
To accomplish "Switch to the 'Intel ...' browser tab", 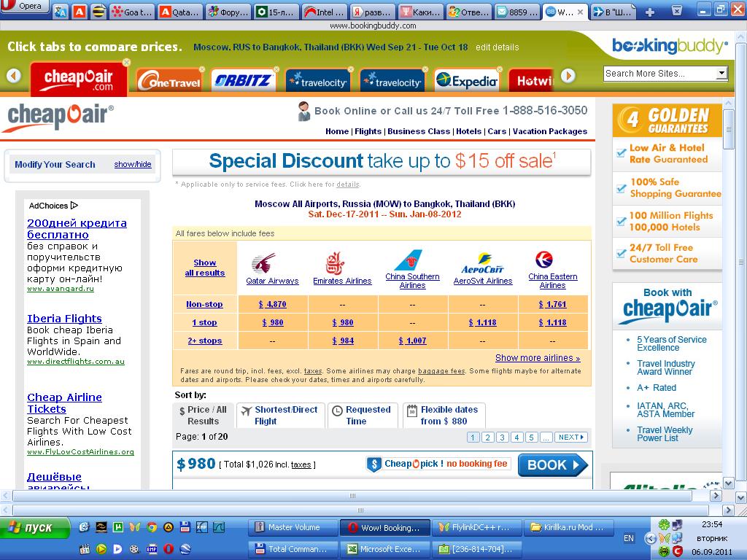I will tap(325, 12).
